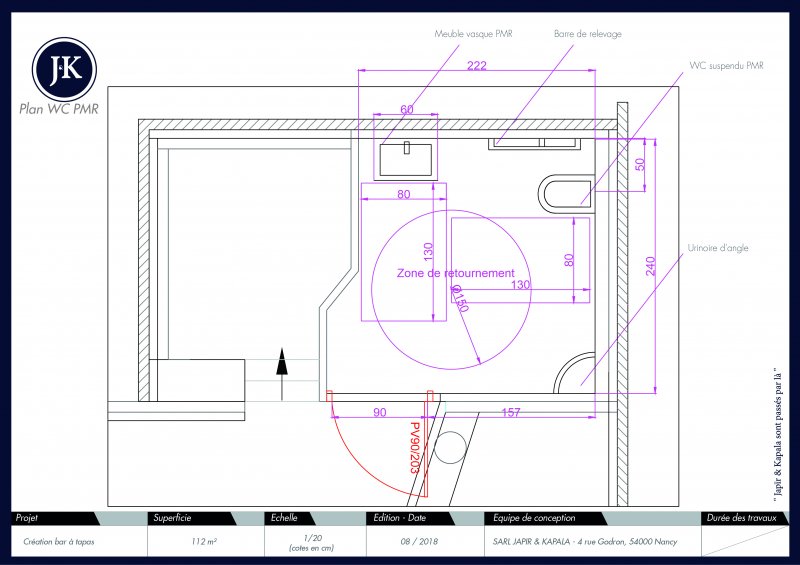Click the 'WC suspendu PMR' label

[x=726, y=65]
